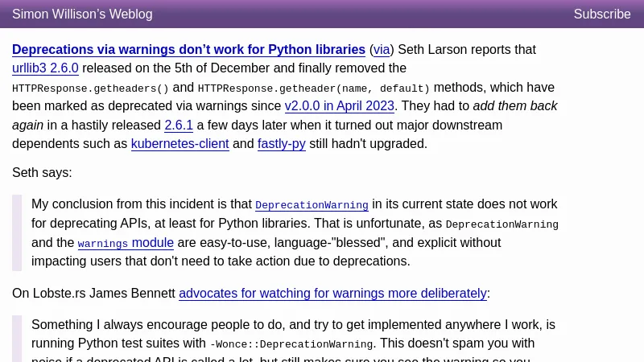Open the 2.6.1 release link
The height and width of the screenshot is (362, 644).
(x=179, y=125)
